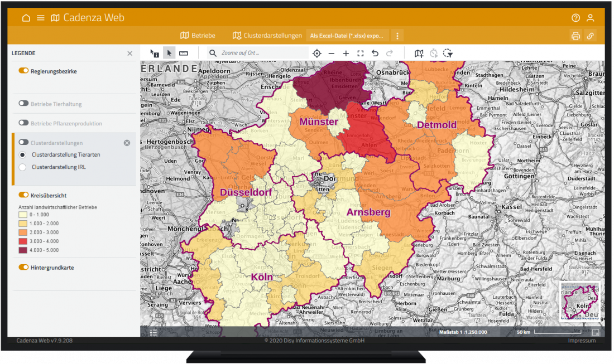
Task: Print the map with the printer icon
Action: (x=575, y=36)
